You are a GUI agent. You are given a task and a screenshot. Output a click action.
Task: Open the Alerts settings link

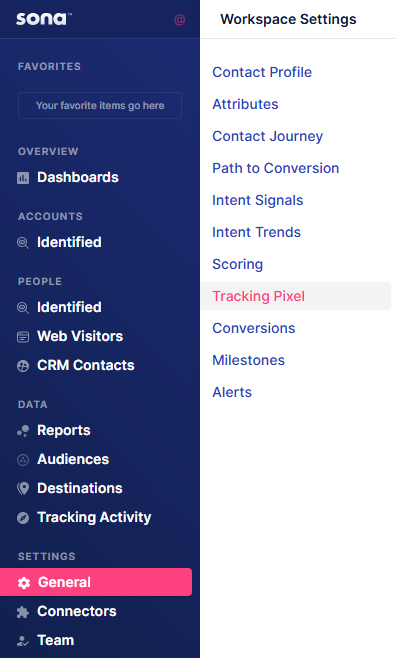(232, 392)
